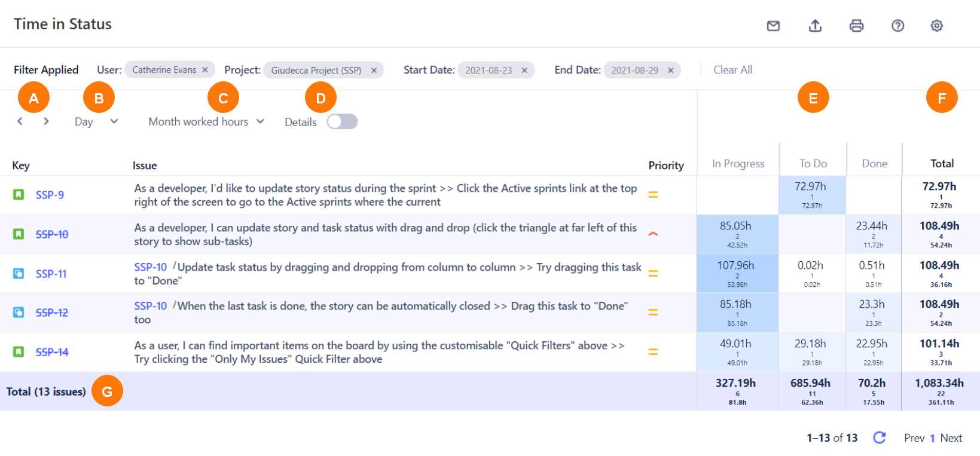
Task: Clear the Start Date 2021-08-23 filter
Action: coord(524,71)
